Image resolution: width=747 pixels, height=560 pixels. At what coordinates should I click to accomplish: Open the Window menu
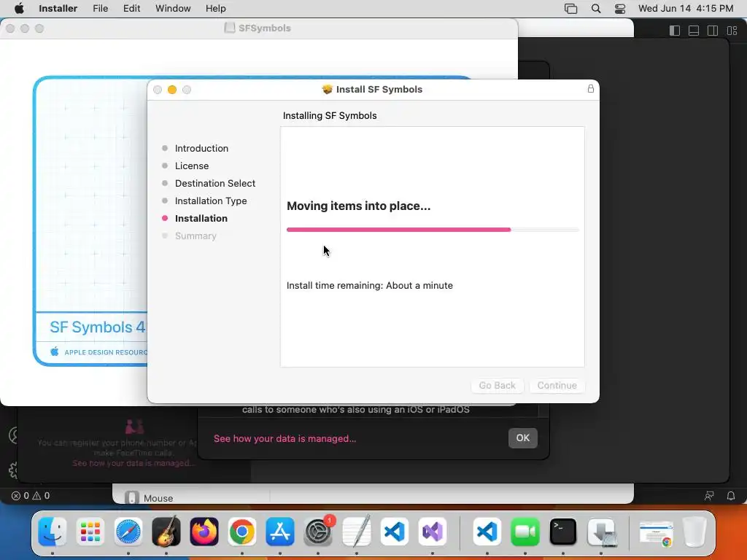coord(173,9)
